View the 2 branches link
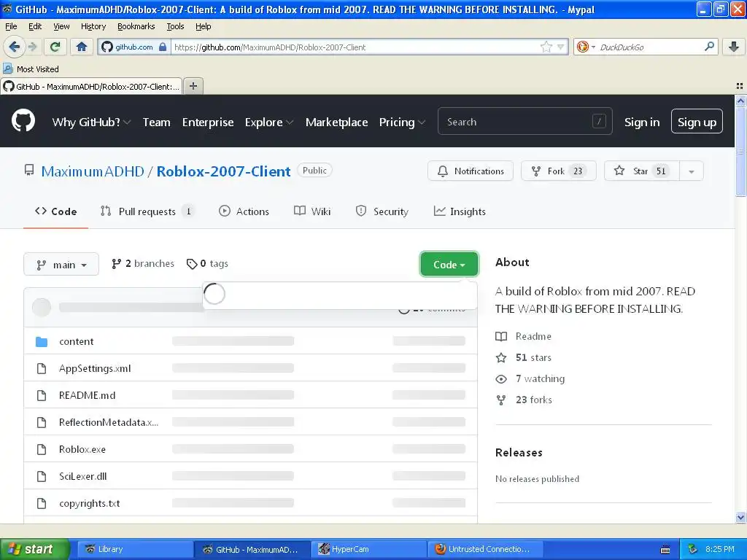The image size is (747, 560). pyautogui.click(x=143, y=264)
